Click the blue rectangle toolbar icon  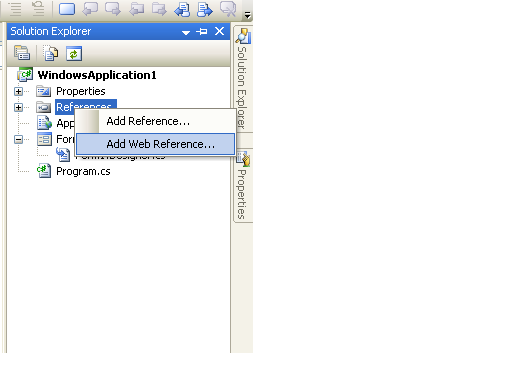67,9
